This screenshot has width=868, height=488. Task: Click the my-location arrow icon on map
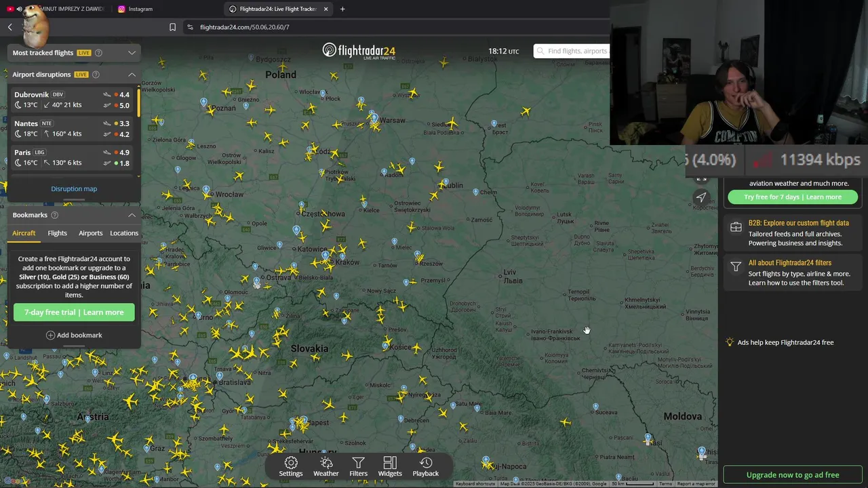pos(701,197)
